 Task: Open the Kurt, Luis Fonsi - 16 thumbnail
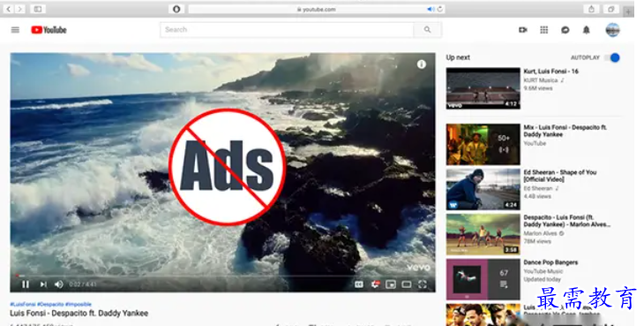[483, 88]
